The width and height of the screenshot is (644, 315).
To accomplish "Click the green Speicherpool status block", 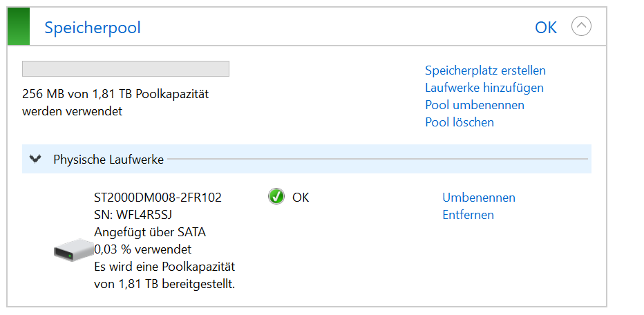I will pos(19,27).
